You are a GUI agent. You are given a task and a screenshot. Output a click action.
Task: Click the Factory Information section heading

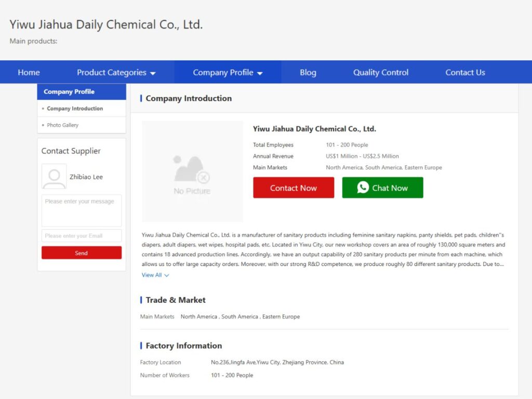pyautogui.click(x=184, y=345)
